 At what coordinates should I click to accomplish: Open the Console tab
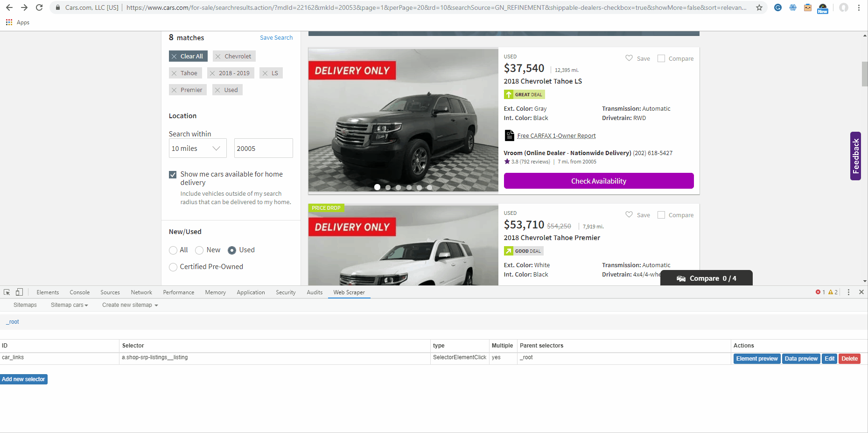click(80, 292)
